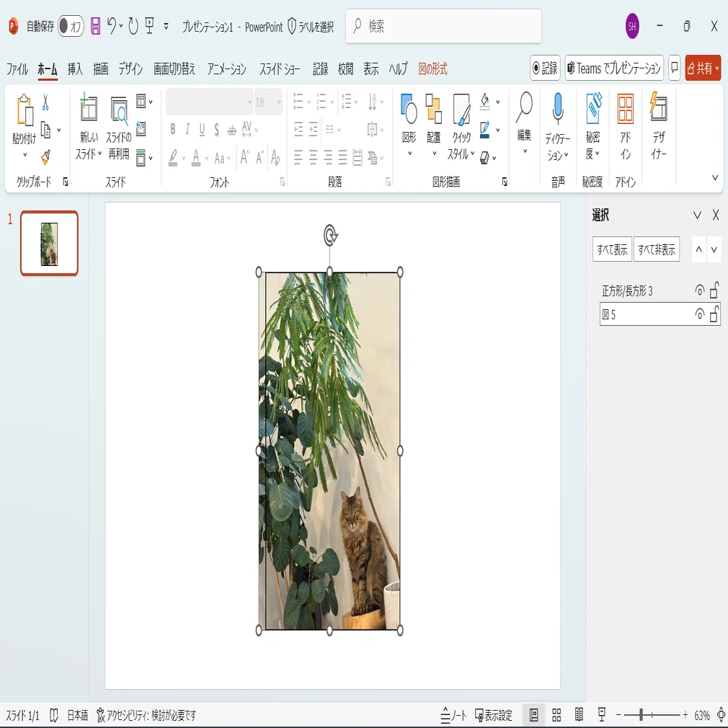The image size is (728, 728).
Task: Click the すべて表示 button
Action: 612,250
